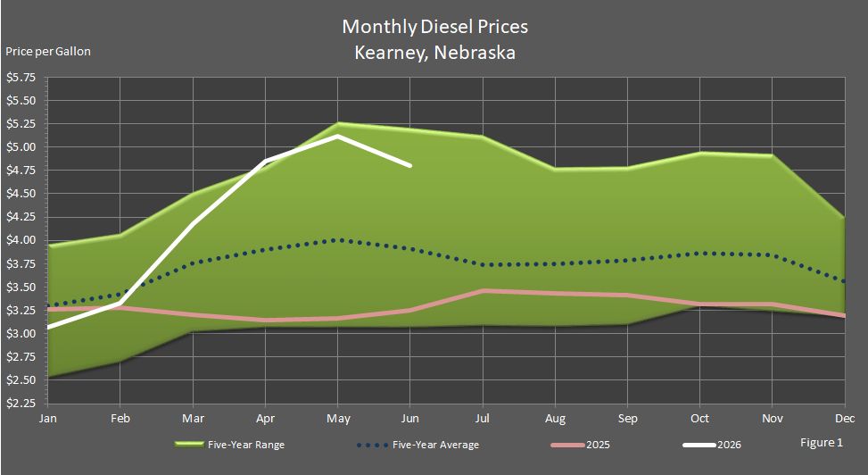The image size is (868, 475).
Task: Click the 2026 line endpoint at Jun
Action: pos(409,165)
